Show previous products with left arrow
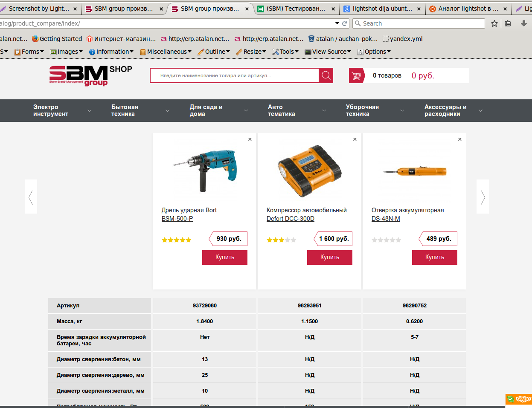Viewport: 532px width, 408px height. click(31, 197)
